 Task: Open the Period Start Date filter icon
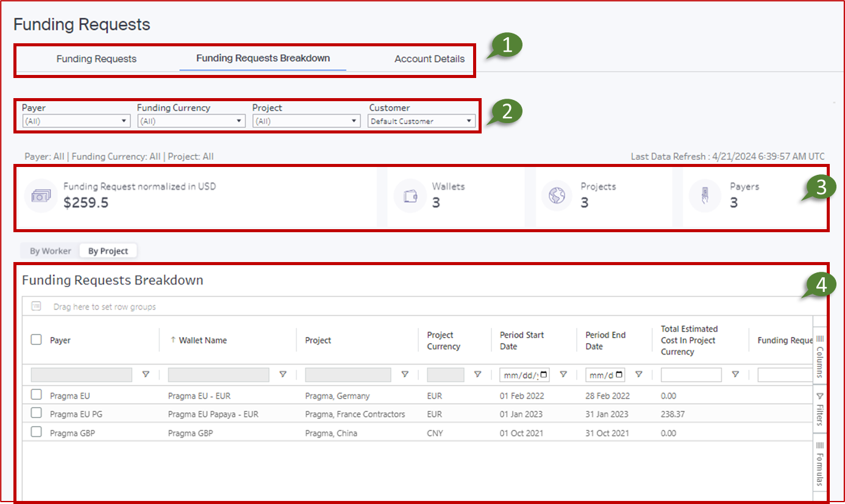563,375
